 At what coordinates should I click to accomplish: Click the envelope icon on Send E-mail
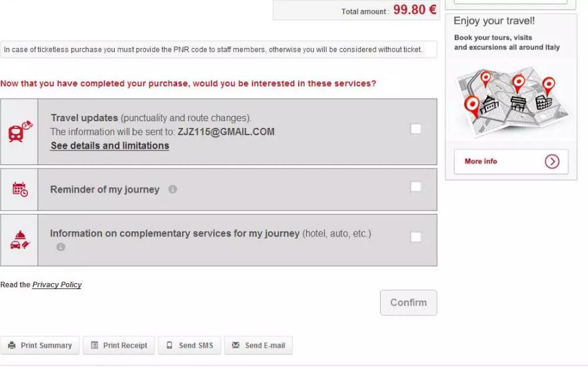click(x=235, y=346)
